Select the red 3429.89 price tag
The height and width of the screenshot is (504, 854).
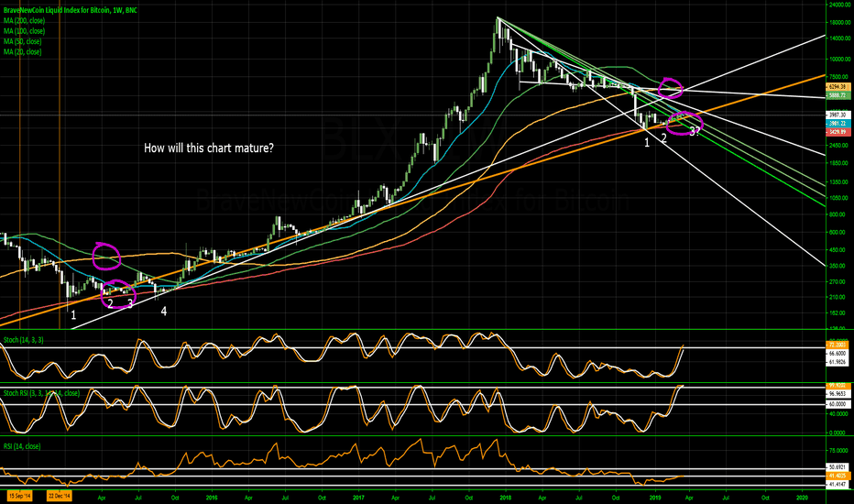[838, 132]
